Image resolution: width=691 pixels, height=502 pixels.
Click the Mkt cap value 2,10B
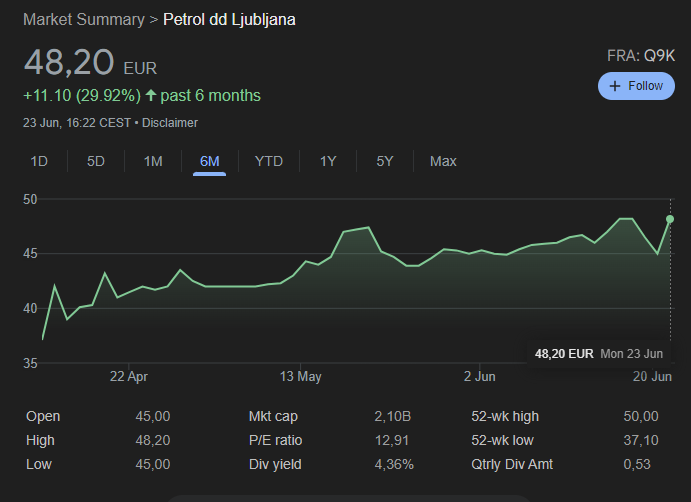[x=393, y=416]
